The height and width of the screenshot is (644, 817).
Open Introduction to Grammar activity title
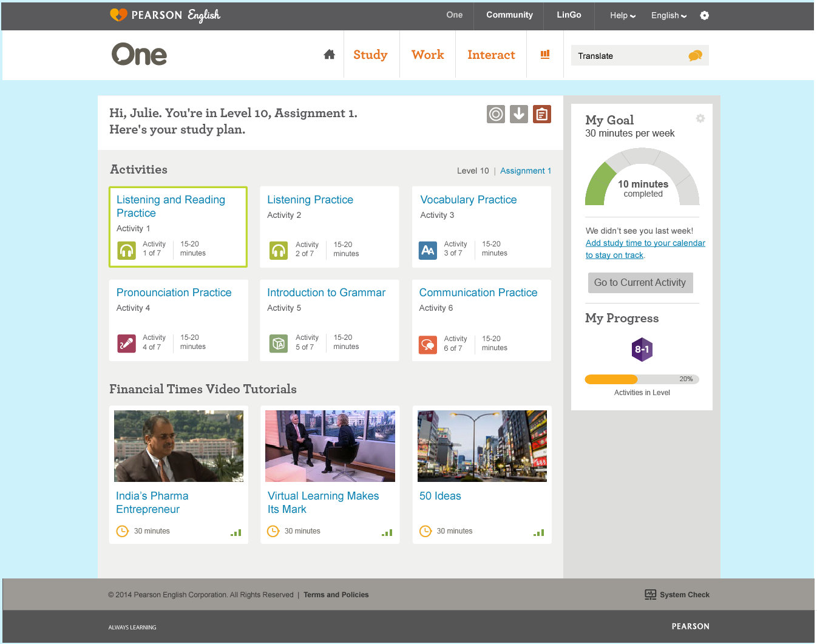coord(327,293)
